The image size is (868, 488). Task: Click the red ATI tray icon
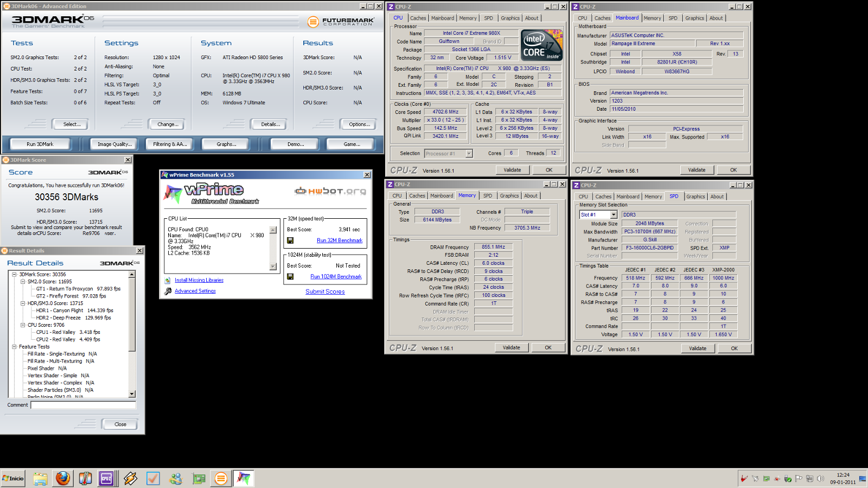tap(744, 479)
